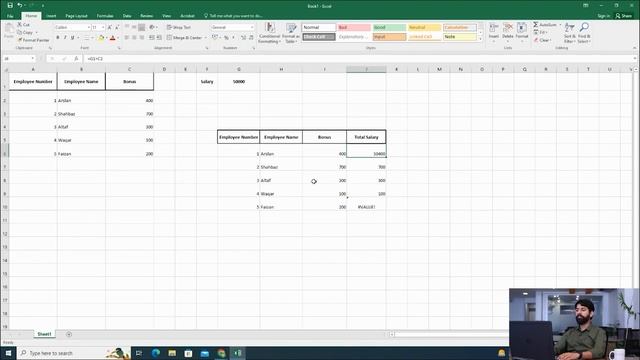Apply the Good cell style
This screenshot has height=360, width=640.
[389, 27]
